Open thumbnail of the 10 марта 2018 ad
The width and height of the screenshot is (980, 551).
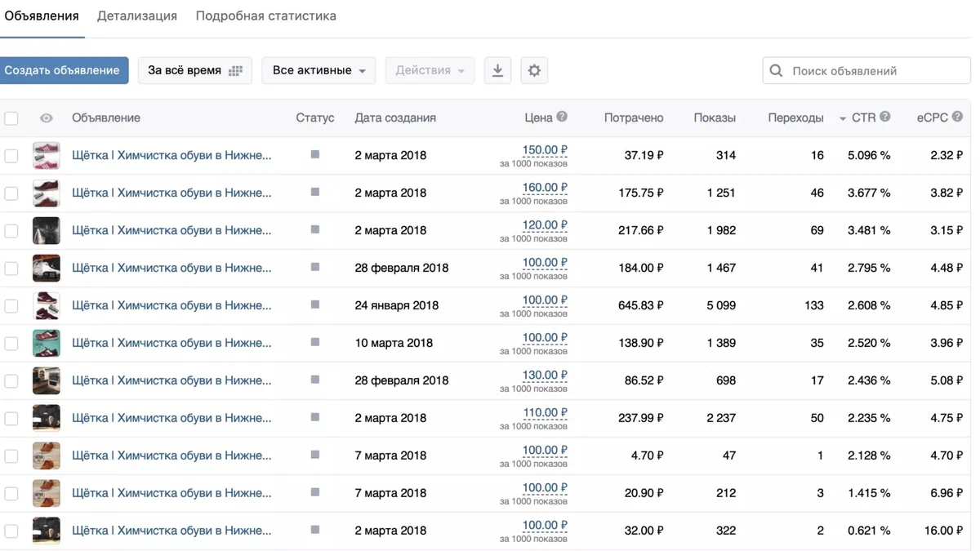pos(47,344)
